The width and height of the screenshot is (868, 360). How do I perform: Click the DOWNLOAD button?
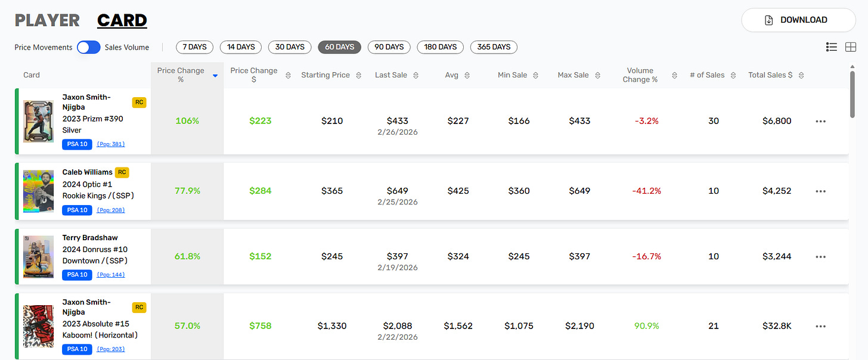[798, 20]
